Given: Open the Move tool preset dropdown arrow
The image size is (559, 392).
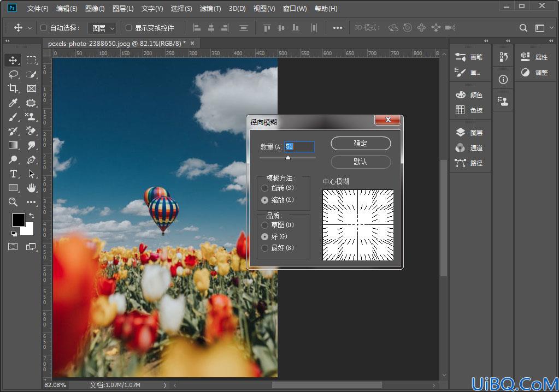Looking at the screenshot, I should coord(30,28).
